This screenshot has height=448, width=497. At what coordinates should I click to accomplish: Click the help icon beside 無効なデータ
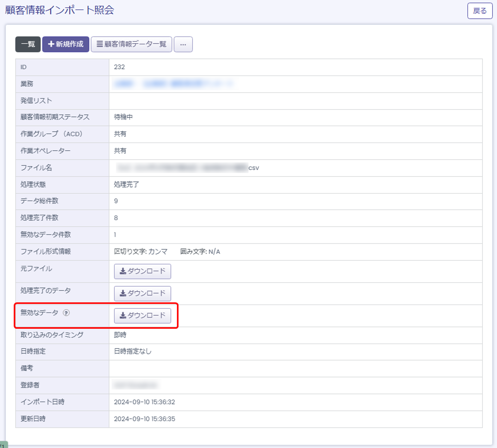[x=66, y=313]
